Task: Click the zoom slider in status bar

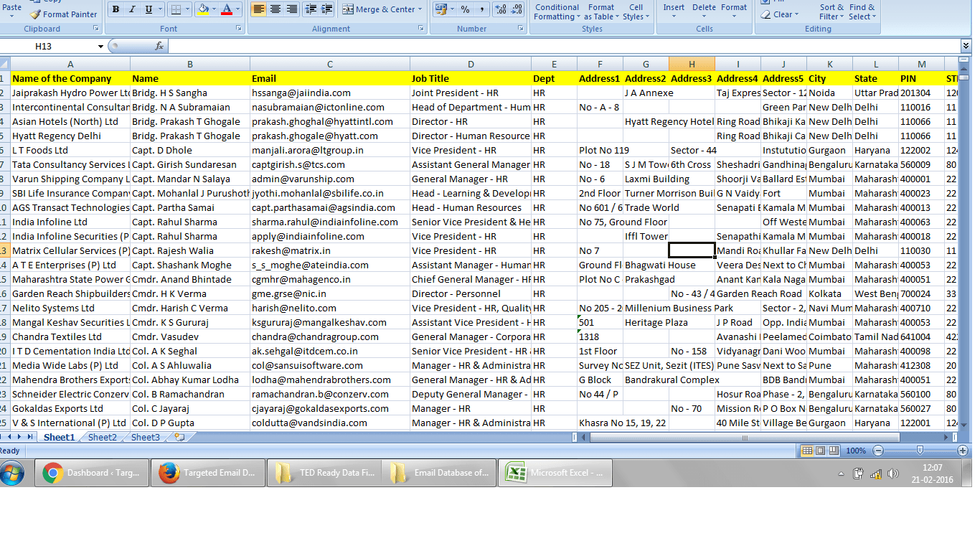Action: (920, 450)
